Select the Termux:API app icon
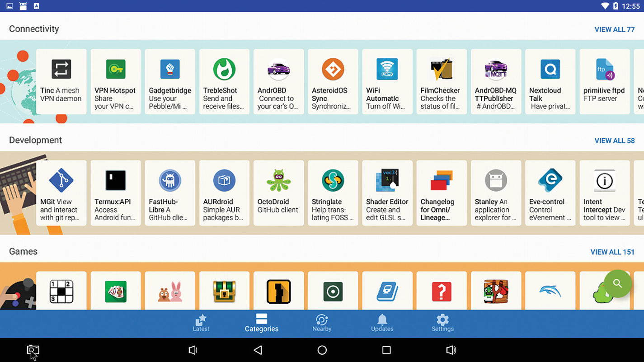 point(116,180)
